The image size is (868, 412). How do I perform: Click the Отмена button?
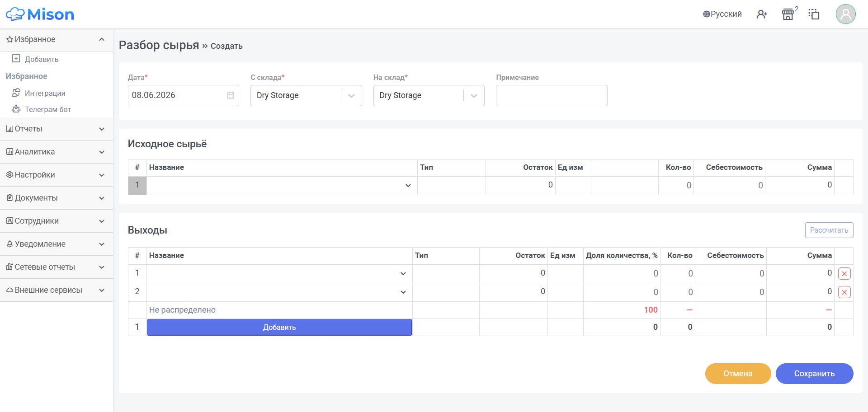pos(738,374)
